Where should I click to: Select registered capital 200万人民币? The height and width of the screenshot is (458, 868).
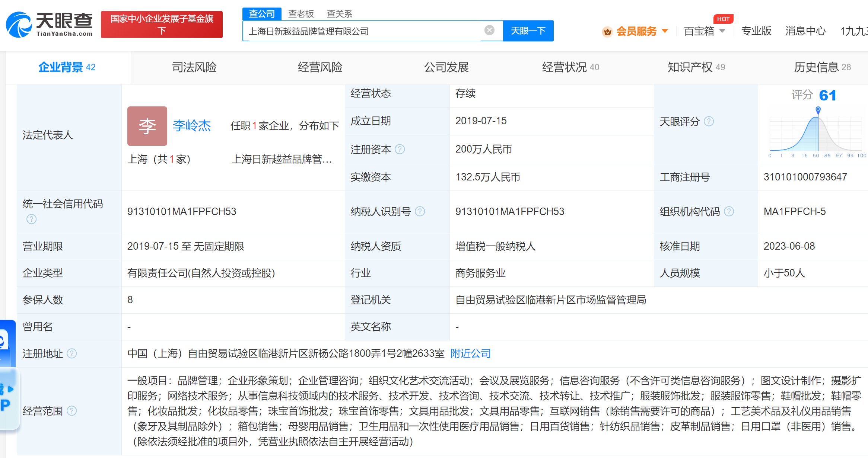483,149
